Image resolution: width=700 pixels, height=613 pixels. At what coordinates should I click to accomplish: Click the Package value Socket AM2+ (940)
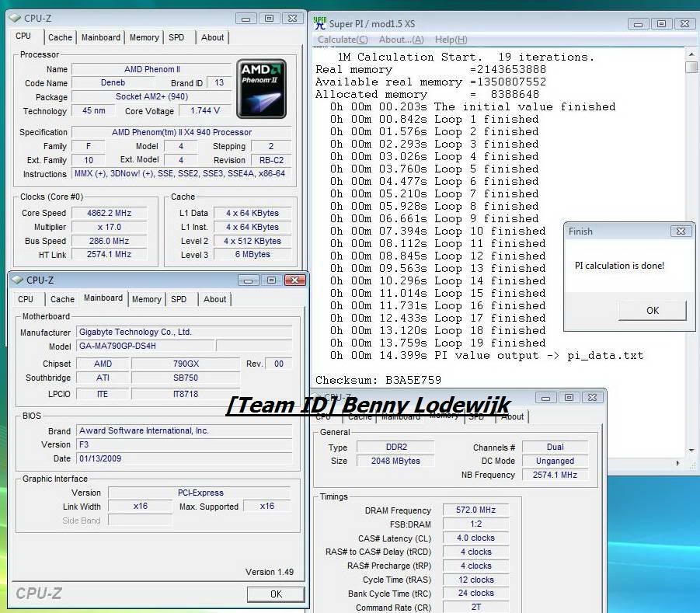[151, 96]
